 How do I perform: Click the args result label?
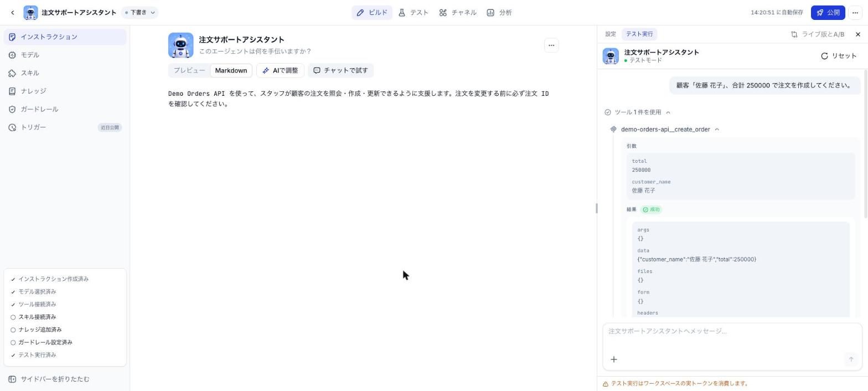tap(643, 230)
